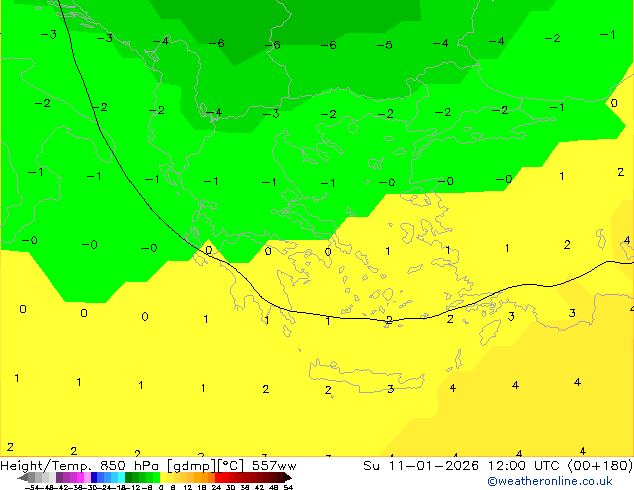The width and height of the screenshot is (634, 490).
Task: Click the weatheronline.co.uk copyright link
Action: (550, 481)
